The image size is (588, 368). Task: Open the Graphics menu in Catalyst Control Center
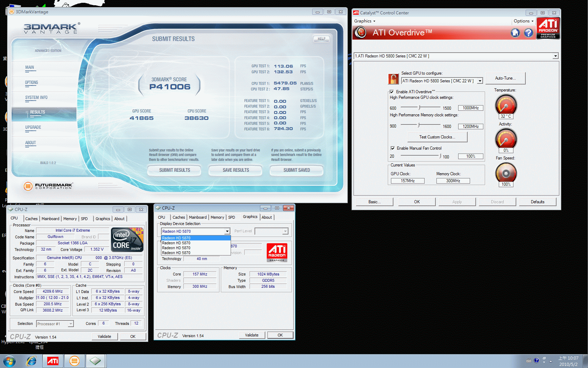(x=364, y=21)
